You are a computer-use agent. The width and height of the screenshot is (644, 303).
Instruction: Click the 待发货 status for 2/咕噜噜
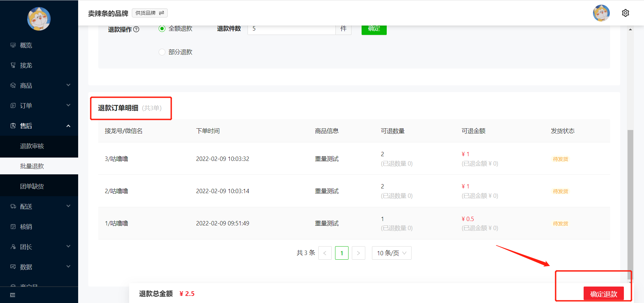[560, 191]
